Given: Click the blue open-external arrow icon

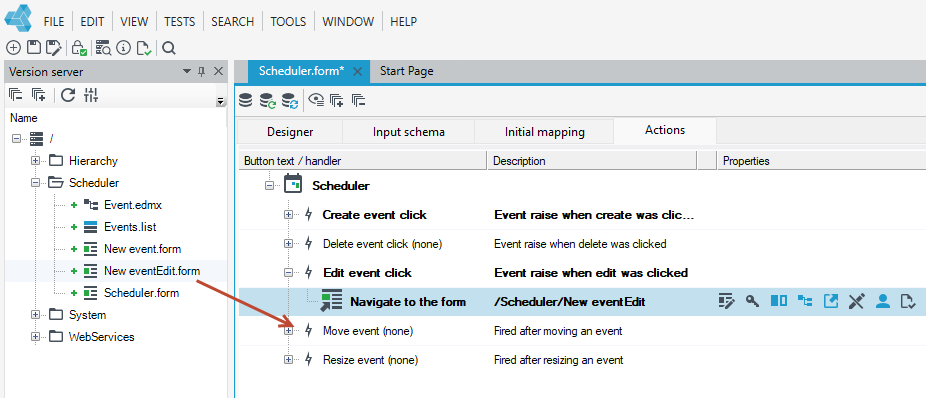Looking at the screenshot, I should [831, 301].
